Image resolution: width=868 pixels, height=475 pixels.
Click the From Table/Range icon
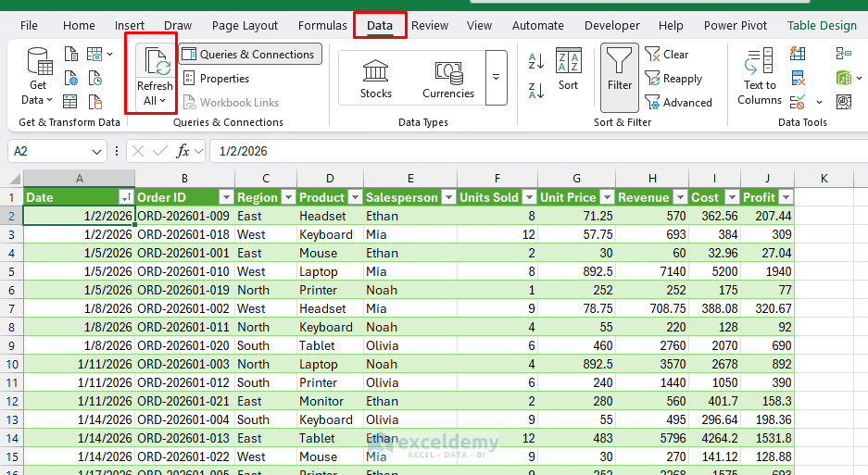tap(70, 102)
